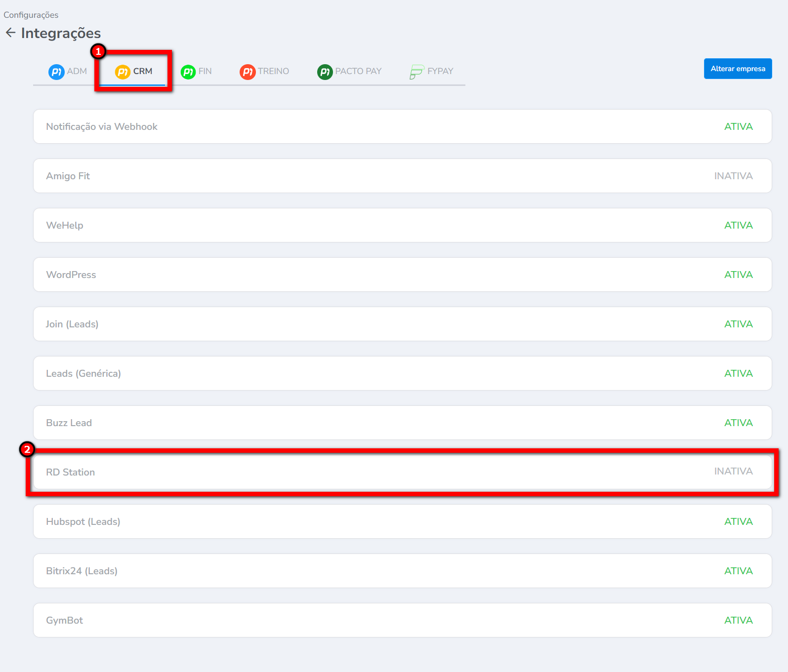Click the green FIN module icon

pyautogui.click(x=188, y=72)
